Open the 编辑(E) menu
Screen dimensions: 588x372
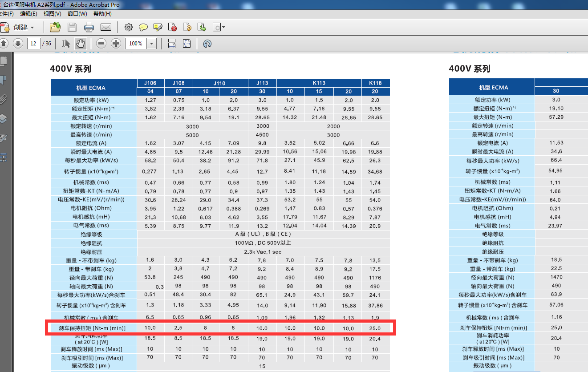(28, 14)
